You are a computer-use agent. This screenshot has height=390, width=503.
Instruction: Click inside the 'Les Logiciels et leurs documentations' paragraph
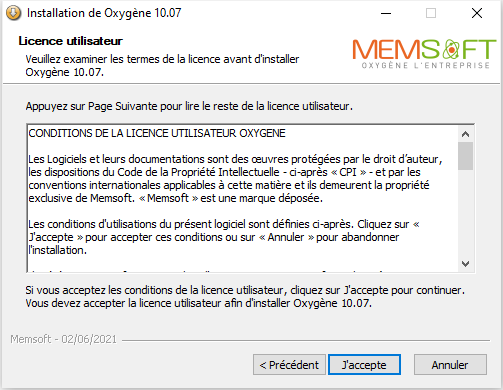(x=235, y=179)
